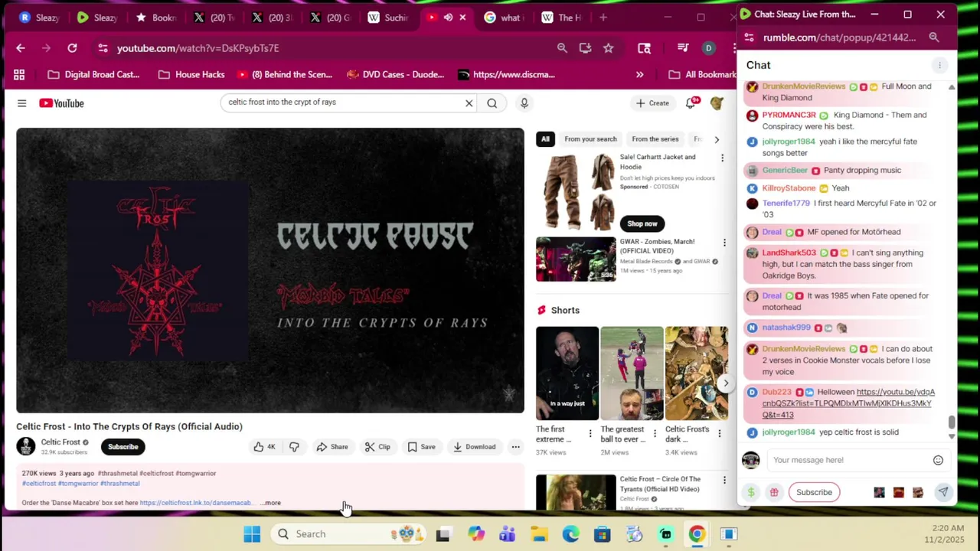Click Subscribe in the Rumble chat
This screenshot has height=551, width=980.
pyautogui.click(x=814, y=492)
